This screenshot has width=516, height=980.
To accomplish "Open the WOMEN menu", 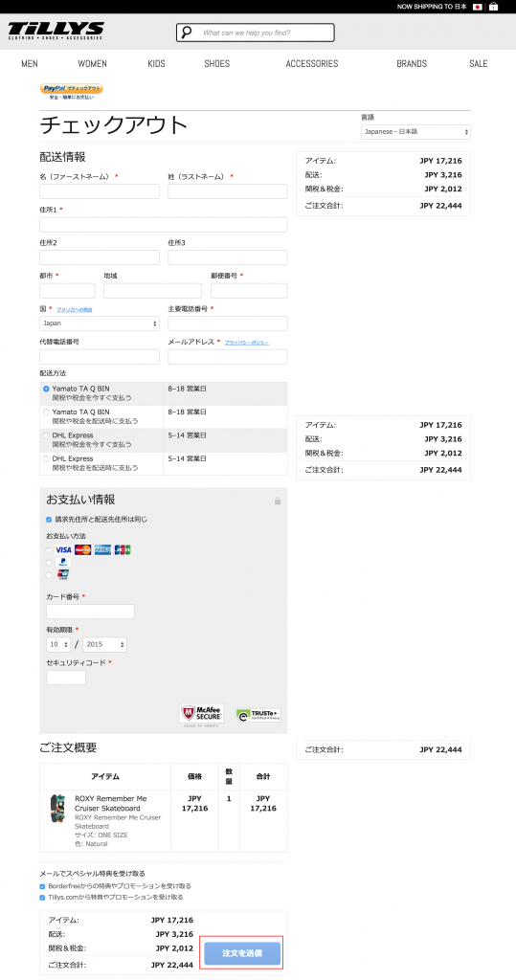I will click(x=92, y=64).
